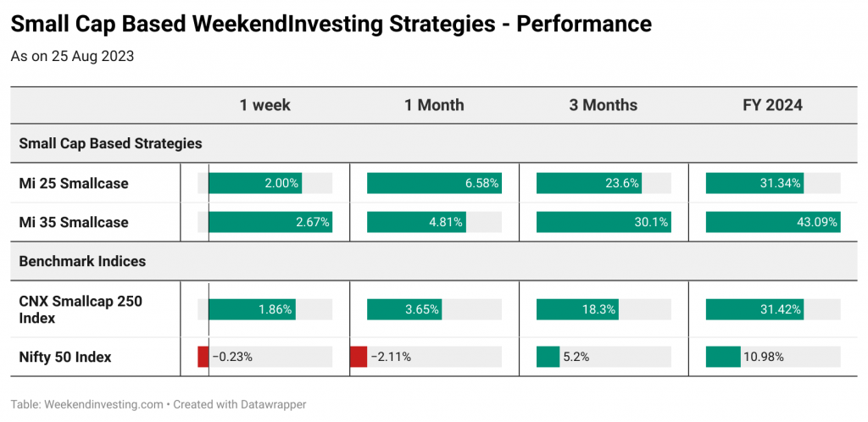Click the 18.3% CNX Smallcap bar
868x422 pixels.
tap(577, 310)
